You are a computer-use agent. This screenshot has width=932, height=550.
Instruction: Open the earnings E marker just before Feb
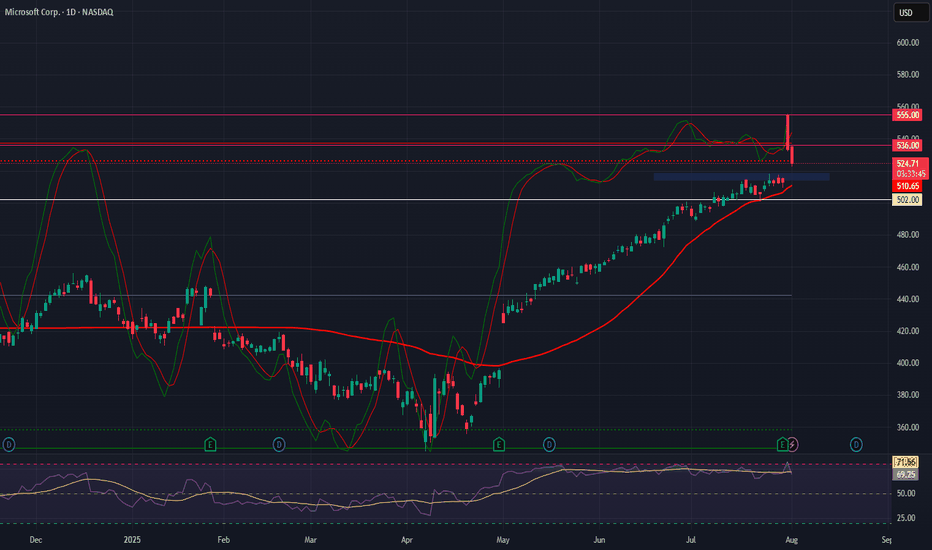coord(210,444)
